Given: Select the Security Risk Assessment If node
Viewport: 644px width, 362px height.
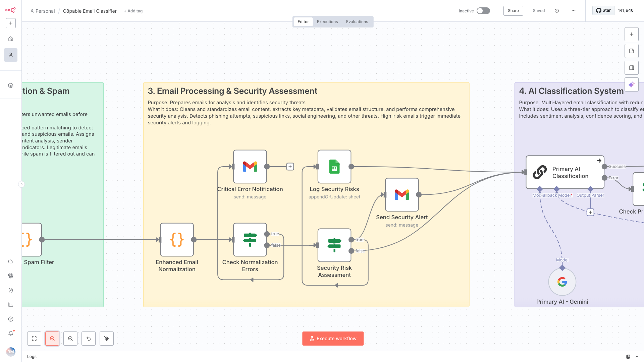Looking at the screenshot, I should (334, 245).
